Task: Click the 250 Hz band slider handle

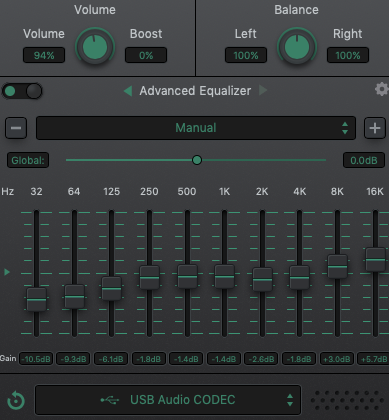Action: tap(149, 277)
